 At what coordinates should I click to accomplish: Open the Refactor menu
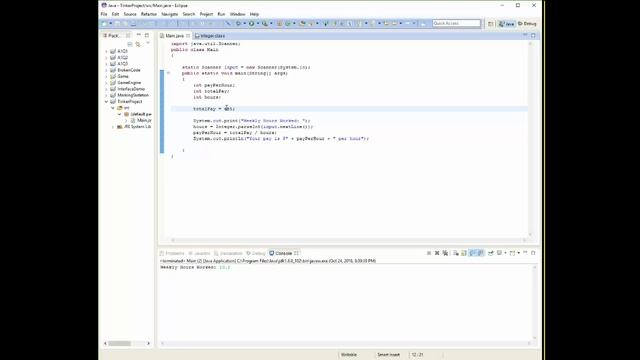(x=149, y=14)
